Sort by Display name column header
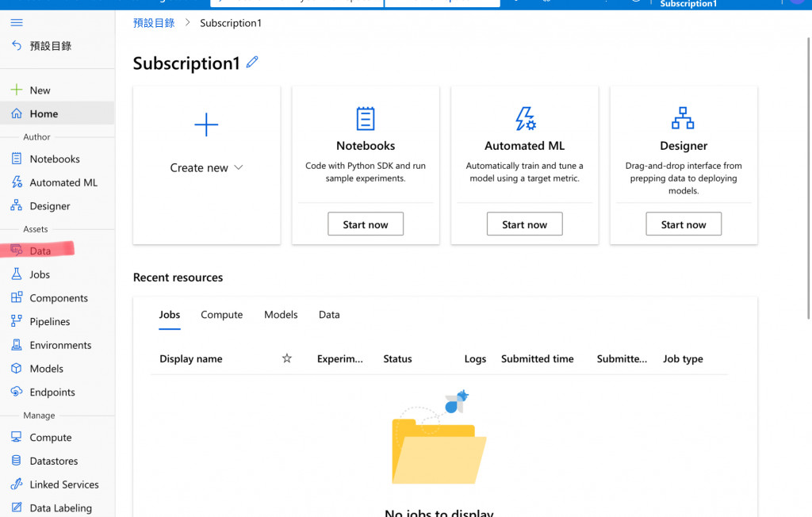812x517 pixels. [x=191, y=358]
